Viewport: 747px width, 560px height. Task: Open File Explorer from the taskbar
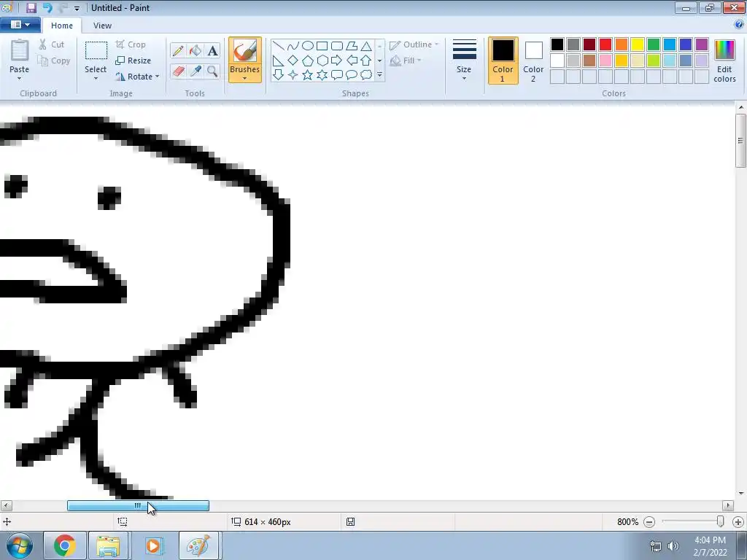(109, 545)
